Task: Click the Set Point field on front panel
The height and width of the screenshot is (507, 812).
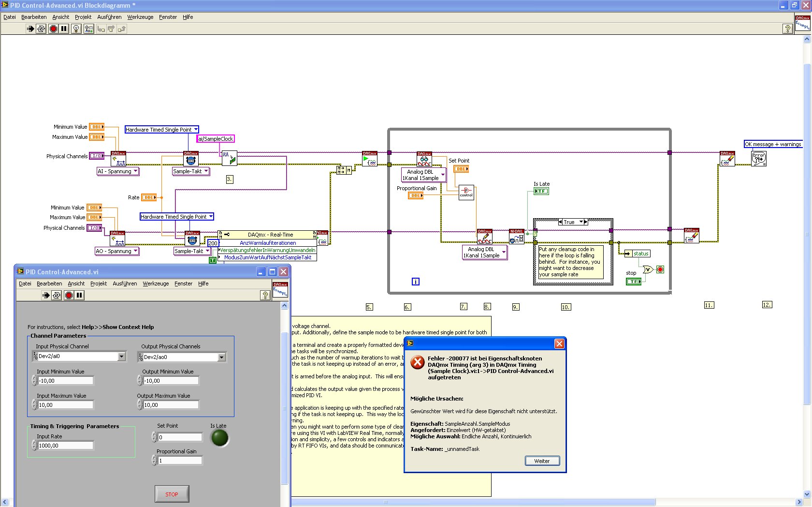Action: click(180, 437)
